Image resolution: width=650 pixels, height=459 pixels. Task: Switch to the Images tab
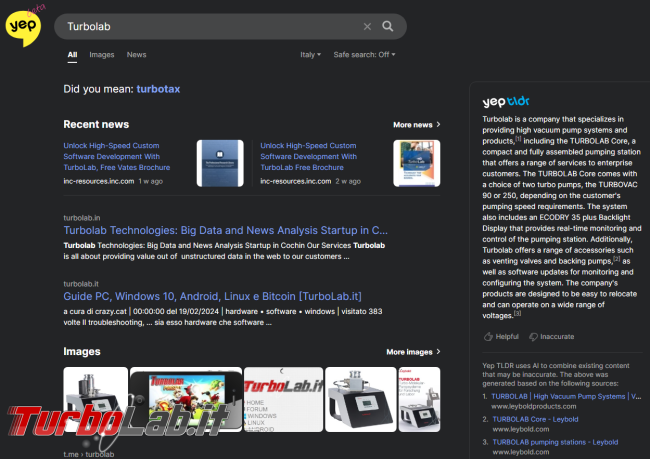(102, 55)
